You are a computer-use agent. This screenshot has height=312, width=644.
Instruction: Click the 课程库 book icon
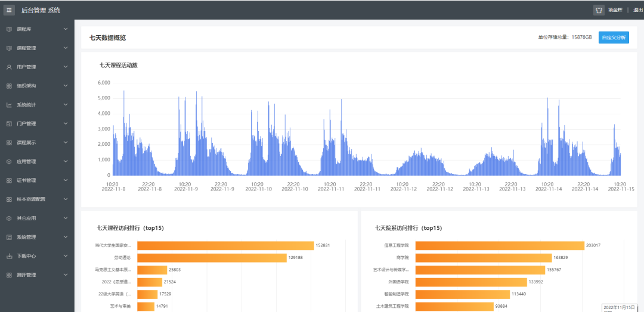[9, 29]
